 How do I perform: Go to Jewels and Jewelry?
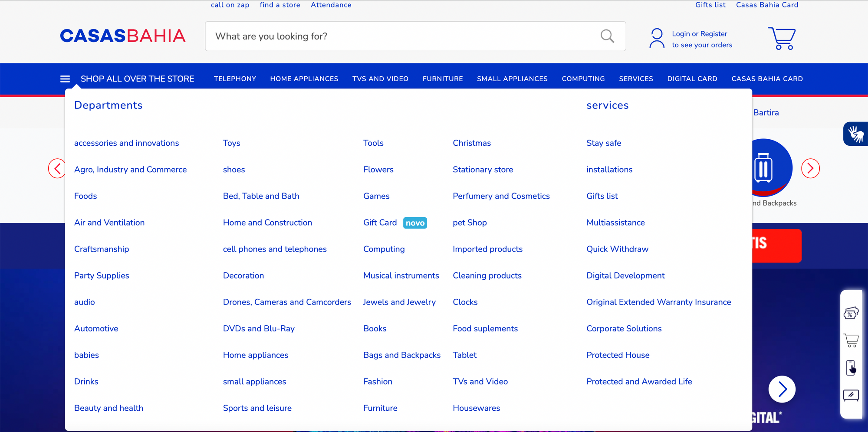[399, 302]
